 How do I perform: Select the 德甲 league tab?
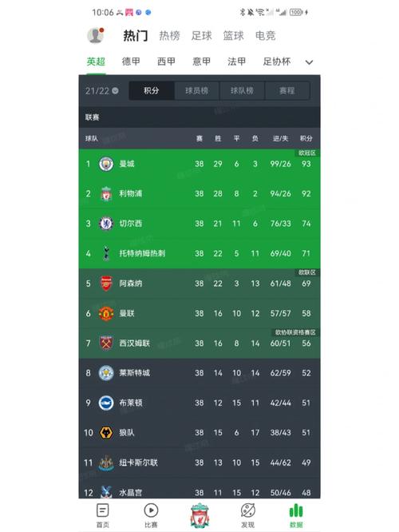coord(131,62)
